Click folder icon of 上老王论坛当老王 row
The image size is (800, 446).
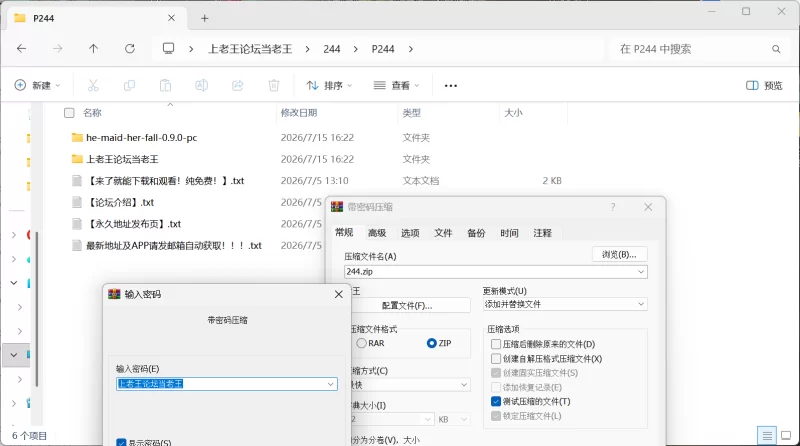[77, 159]
